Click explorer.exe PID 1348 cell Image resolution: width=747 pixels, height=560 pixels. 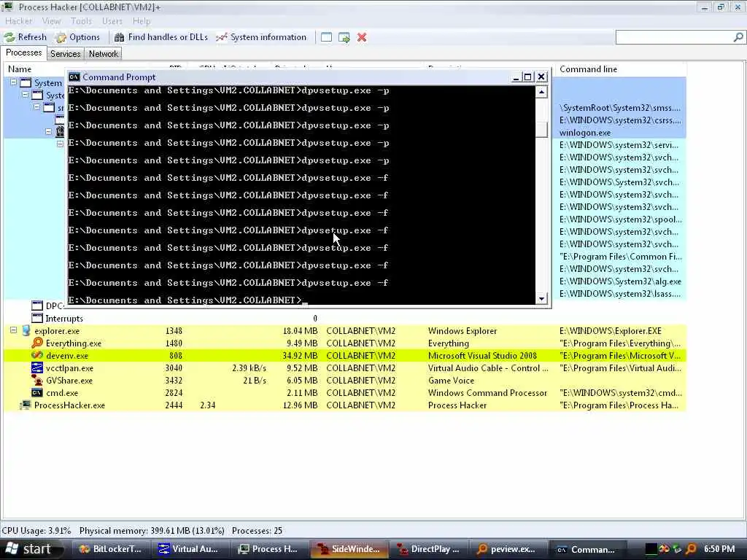click(x=174, y=331)
